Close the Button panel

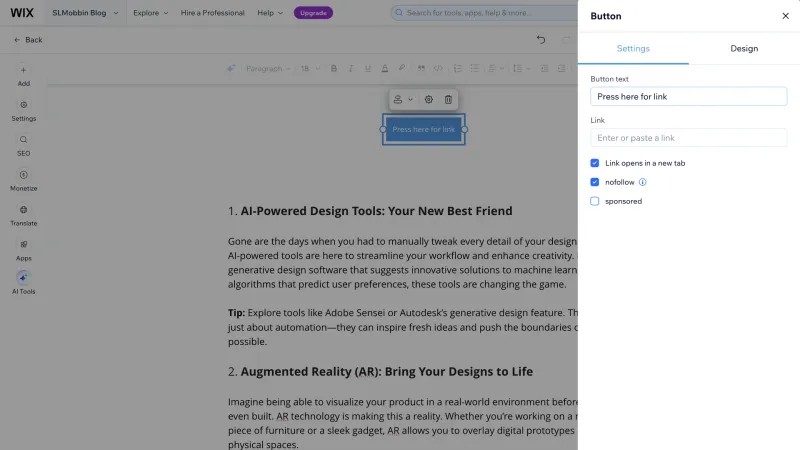click(785, 16)
